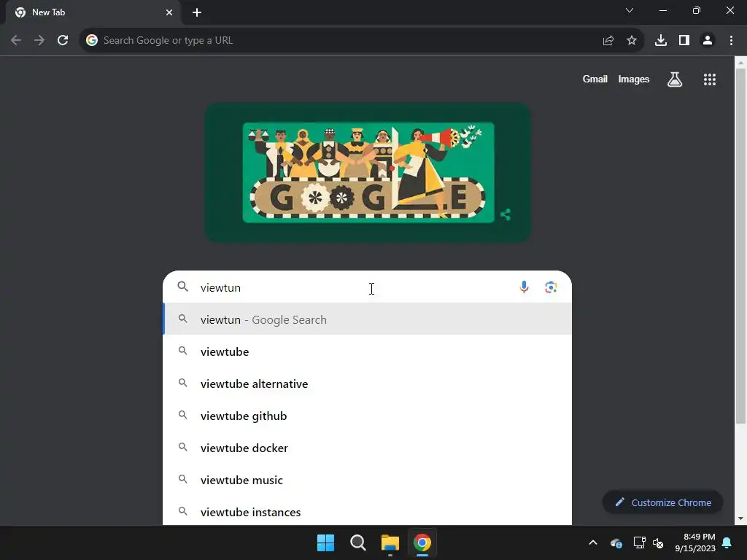Viewport: 747px width, 560px height.
Task: Click the browser forward arrow
Action: click(x=39, y=41)
